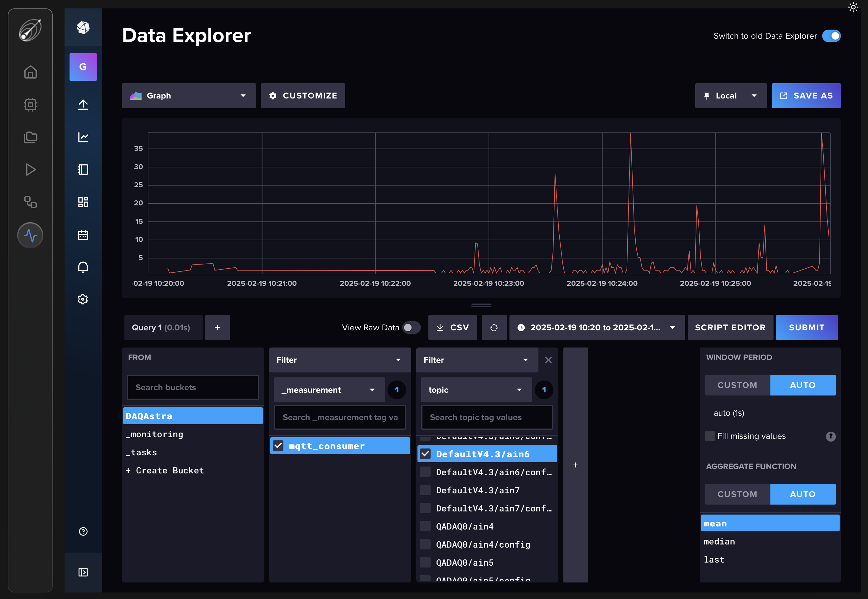Viewport: 868px width, 599px height.
Task: Open Alerts bell icon in sidebar
Action: coord(83,267)
